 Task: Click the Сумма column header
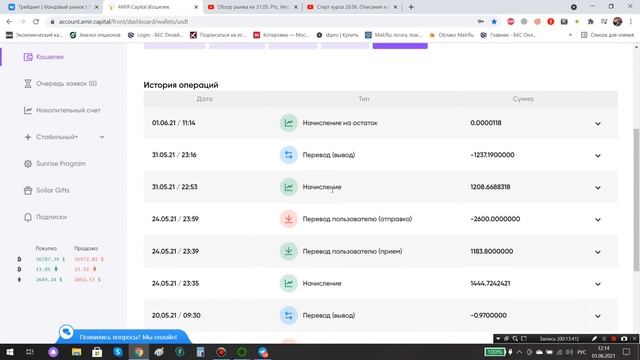[523, 99]
